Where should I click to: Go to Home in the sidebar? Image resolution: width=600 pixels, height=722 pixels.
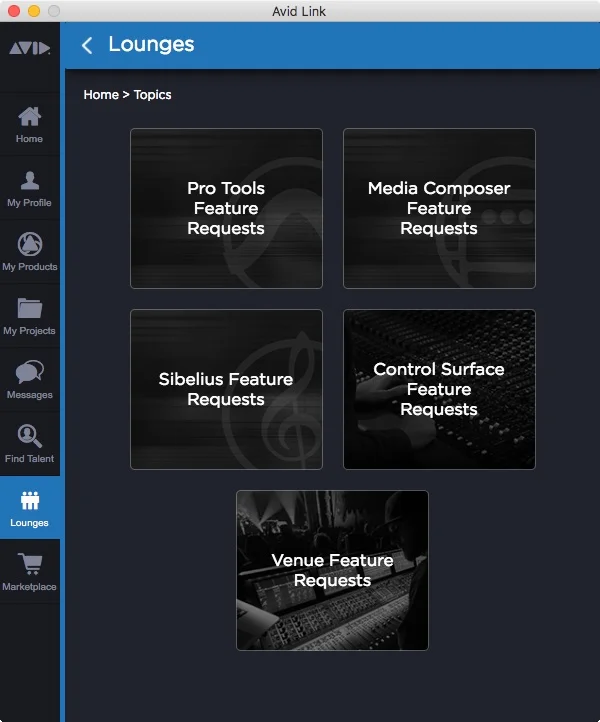[29, 124]
